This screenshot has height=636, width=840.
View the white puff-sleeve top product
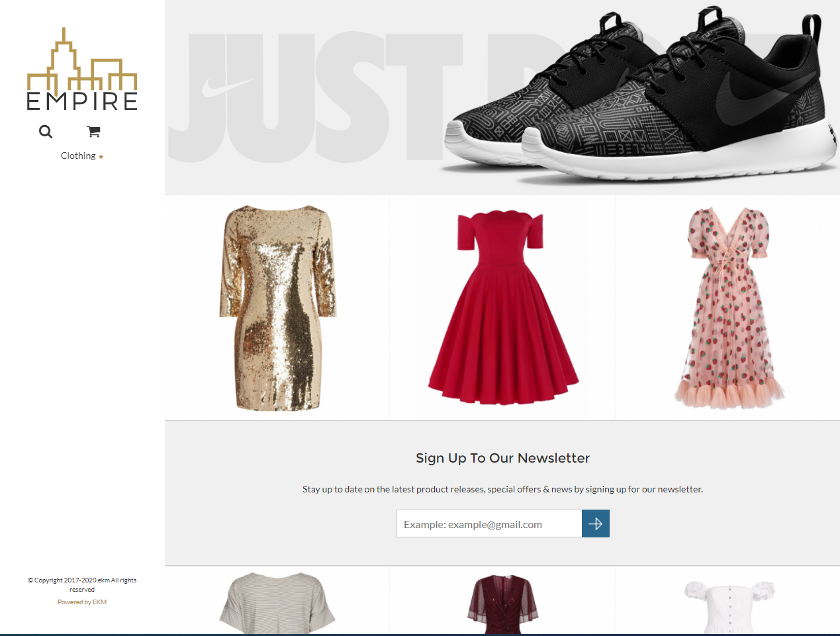pyautogui.click(x=729, y=607)
